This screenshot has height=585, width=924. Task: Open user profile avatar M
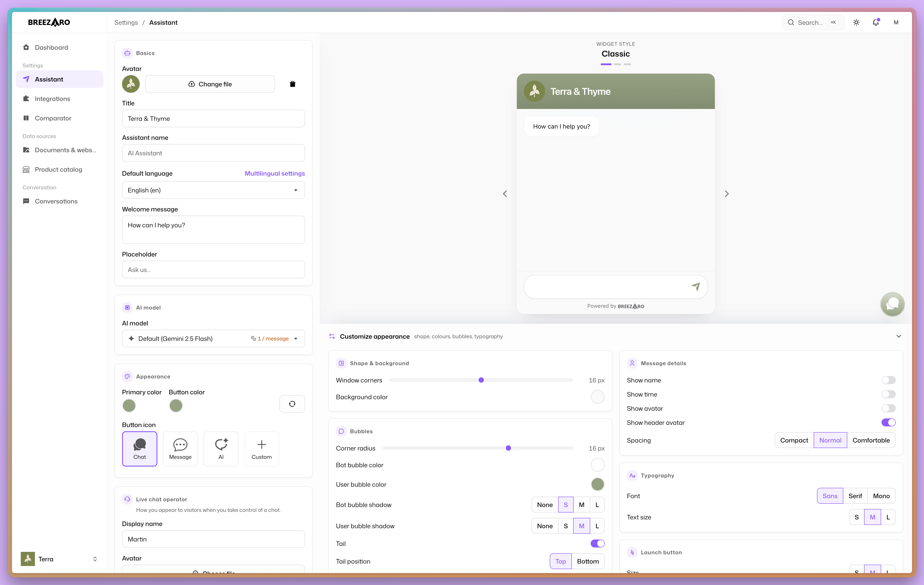[x=896, y=22]
